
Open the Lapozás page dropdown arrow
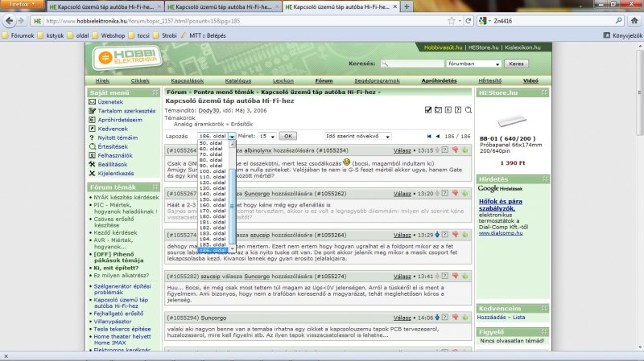[x=232, y=136]
